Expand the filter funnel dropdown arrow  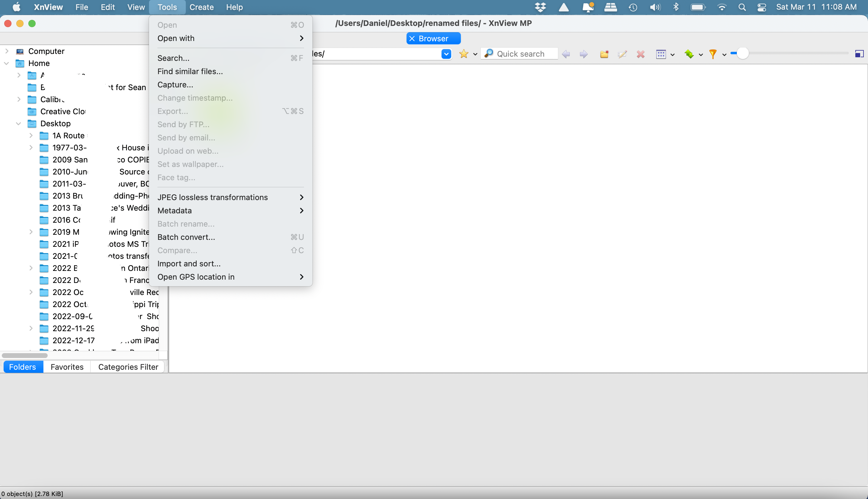724,55
